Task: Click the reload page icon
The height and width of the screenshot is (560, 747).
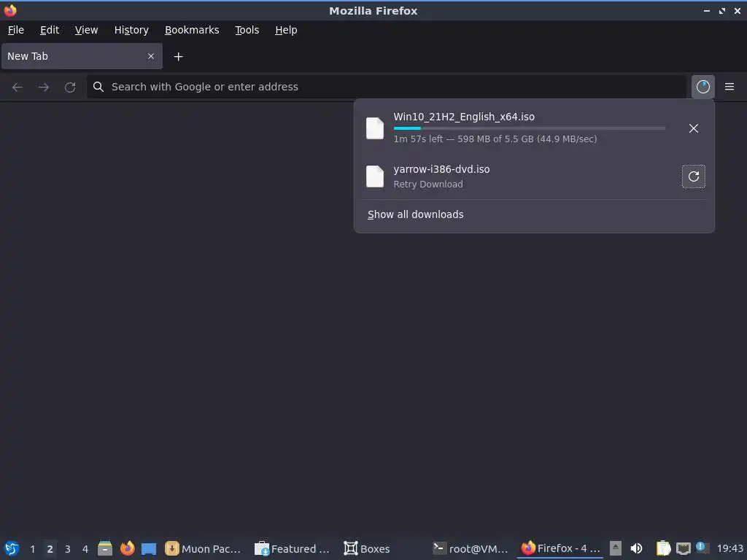Action: 70,87
